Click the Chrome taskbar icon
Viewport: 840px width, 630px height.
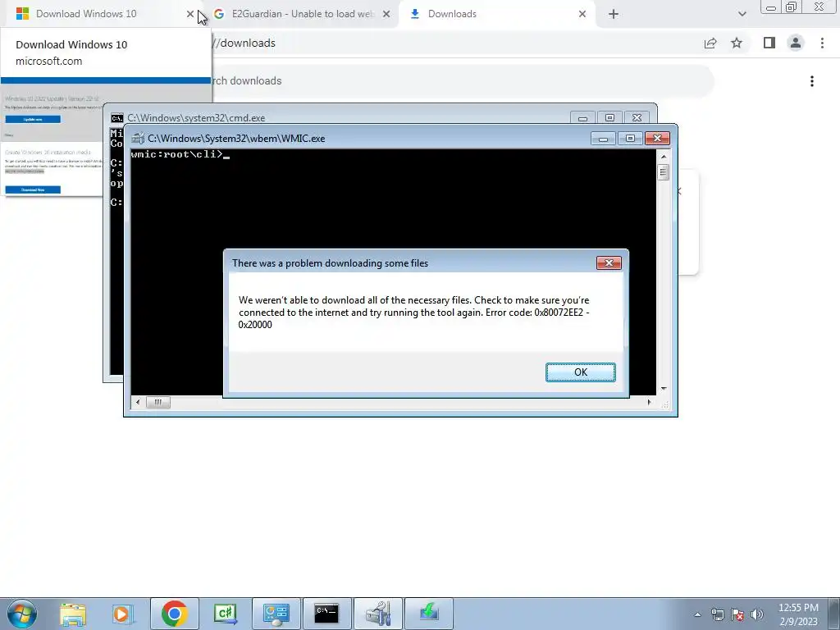tap(174, 614)
